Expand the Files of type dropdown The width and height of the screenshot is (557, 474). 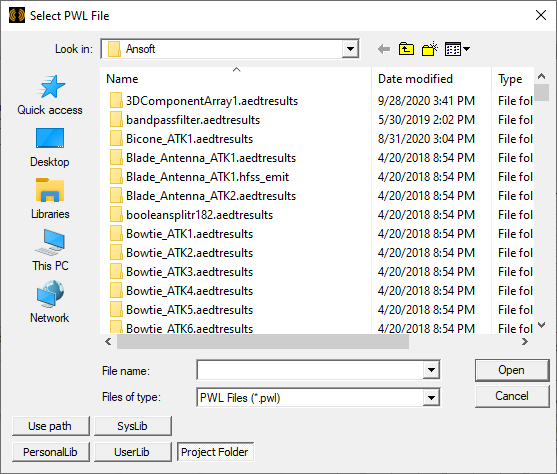click(x=431, y=397)
